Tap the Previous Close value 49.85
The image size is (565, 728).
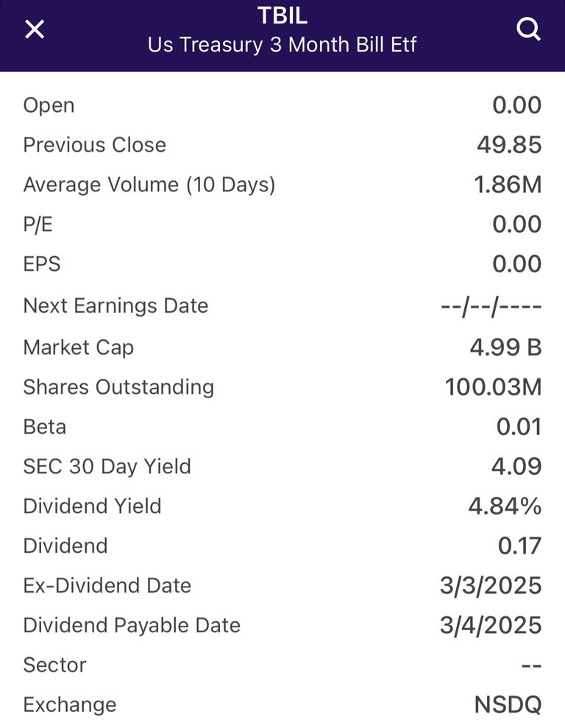tap(509, 145)
